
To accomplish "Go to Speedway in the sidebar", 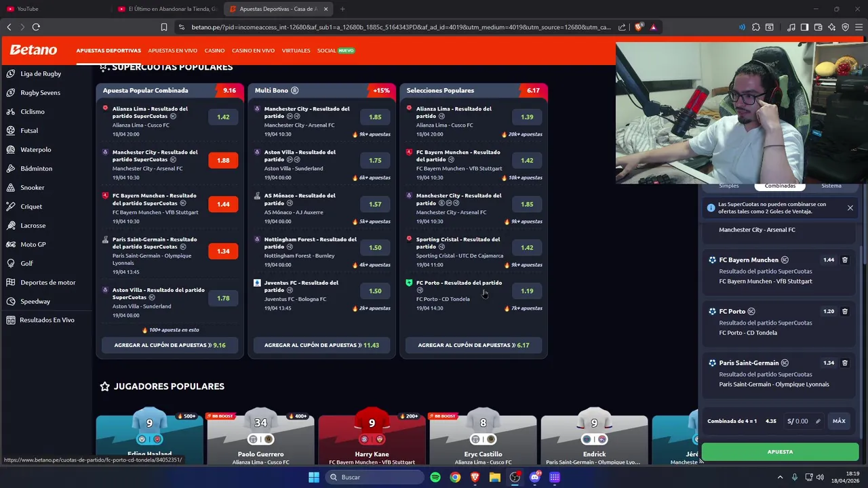I will tap(35, 301).
